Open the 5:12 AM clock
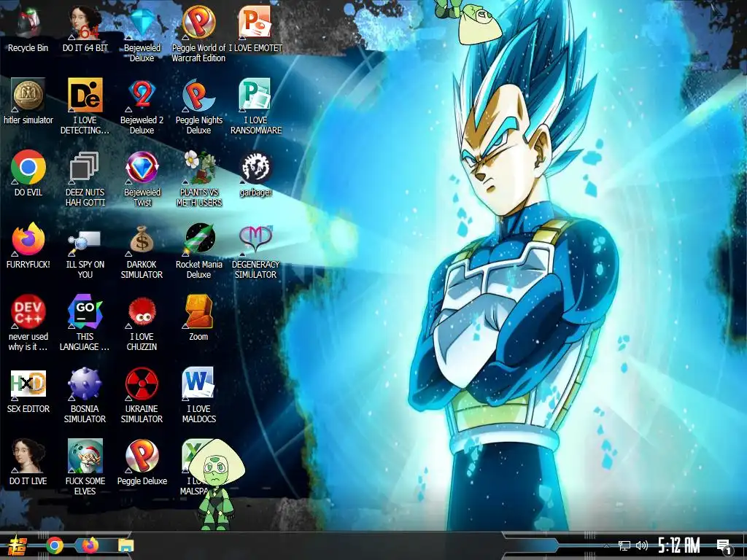This screenshot has height=560, width=747. pos(679,545)
